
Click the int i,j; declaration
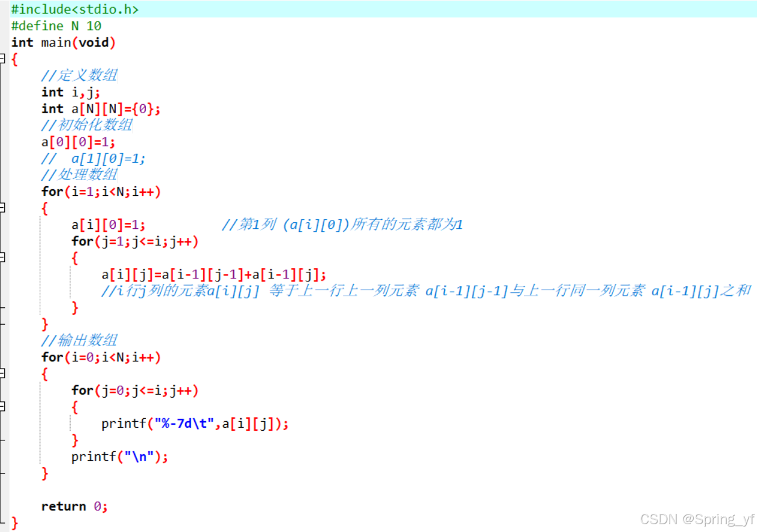pyautogui.click(x=71, y=92)
